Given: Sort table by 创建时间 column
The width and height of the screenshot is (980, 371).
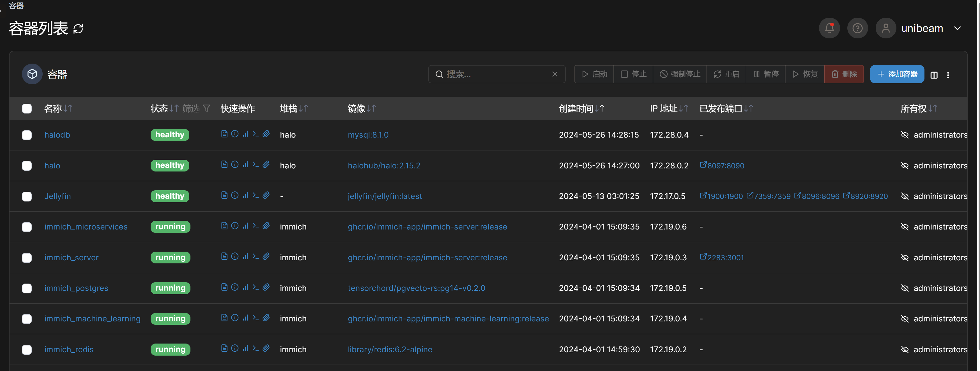Looking at the screenshot, I should coord(582,109).
